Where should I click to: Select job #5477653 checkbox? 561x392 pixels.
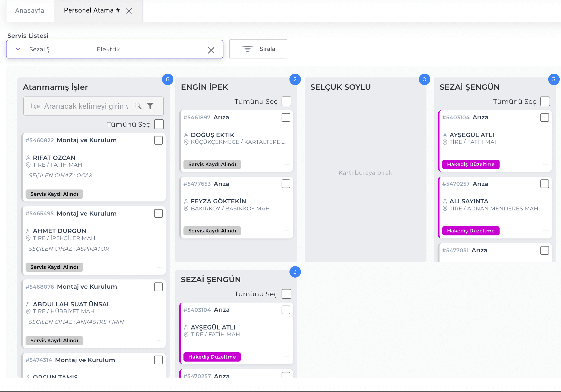tap(286, 184)
